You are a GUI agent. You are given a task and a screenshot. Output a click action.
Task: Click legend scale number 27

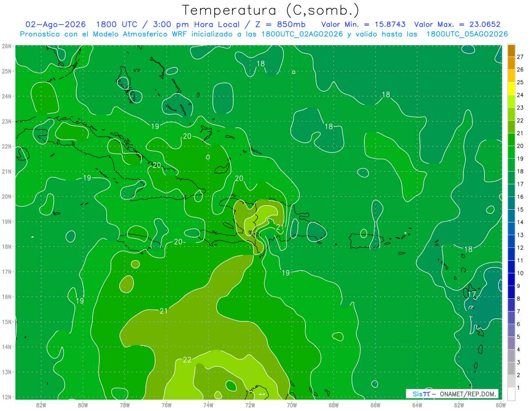click(x=520, y=57)
